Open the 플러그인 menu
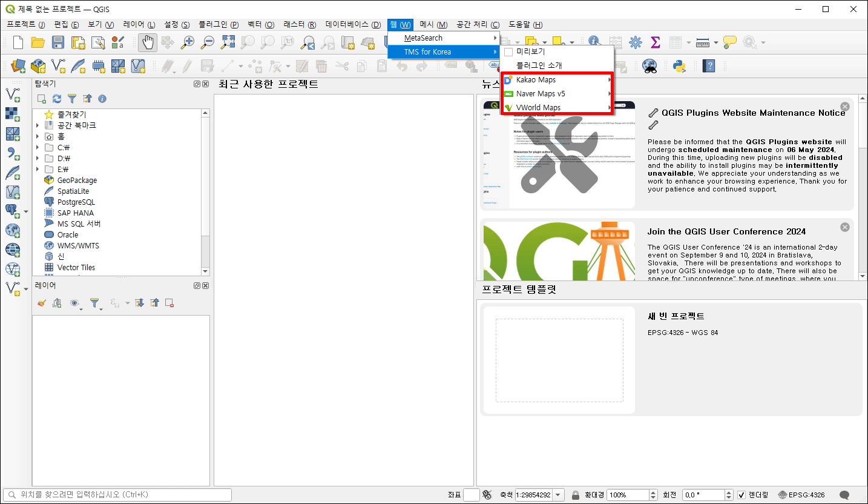This screenshot has height=504, width=868. point(219,24)
